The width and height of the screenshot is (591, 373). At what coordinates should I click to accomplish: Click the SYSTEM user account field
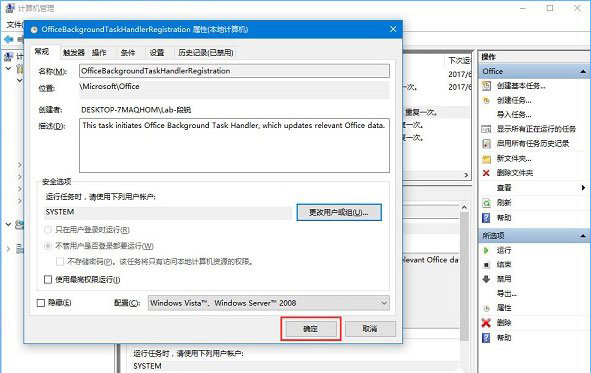[x=168, y=212]
